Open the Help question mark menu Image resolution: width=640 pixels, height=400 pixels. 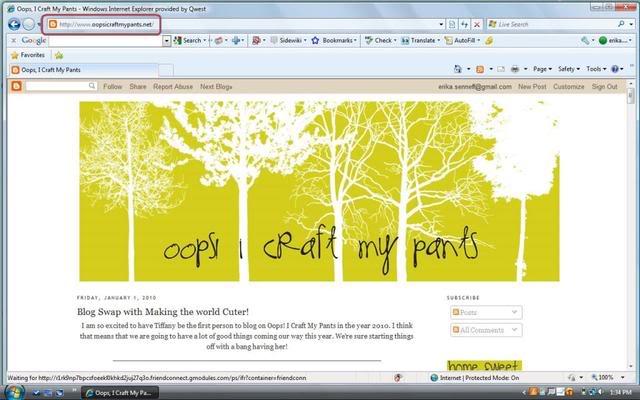point(617,69)
